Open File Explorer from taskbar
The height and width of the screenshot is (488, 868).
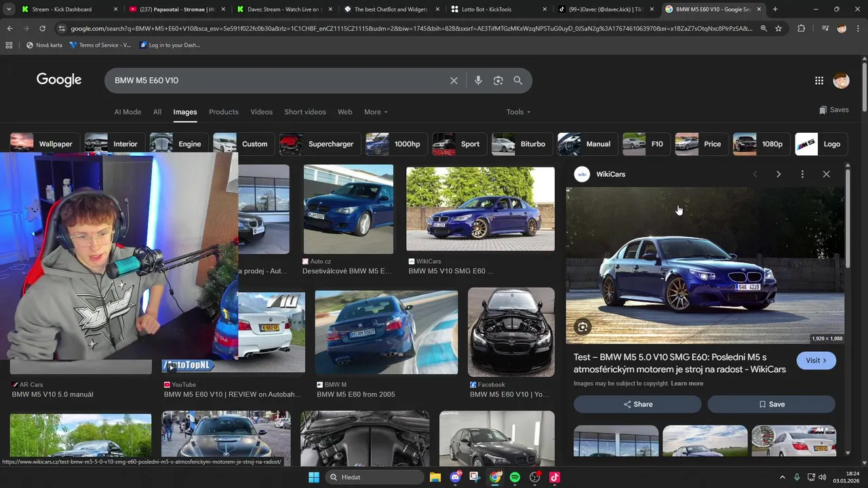point(435,477)
